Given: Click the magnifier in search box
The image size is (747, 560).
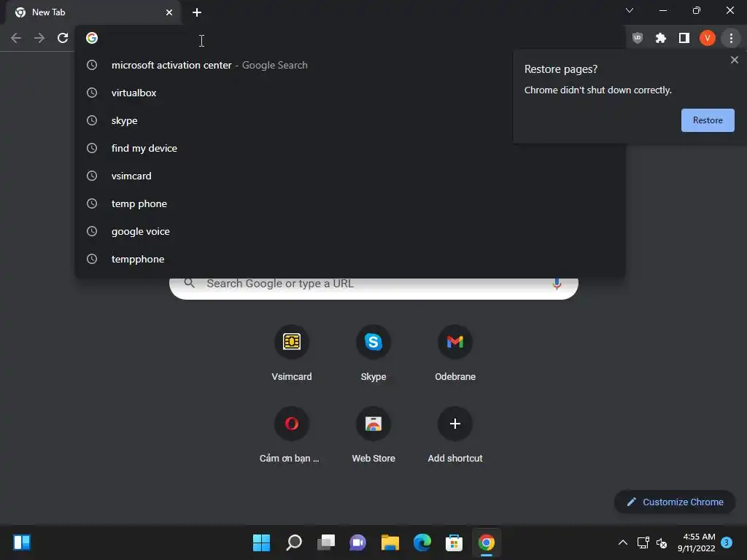Looking at the screenshot, I should tap(189, 284).
